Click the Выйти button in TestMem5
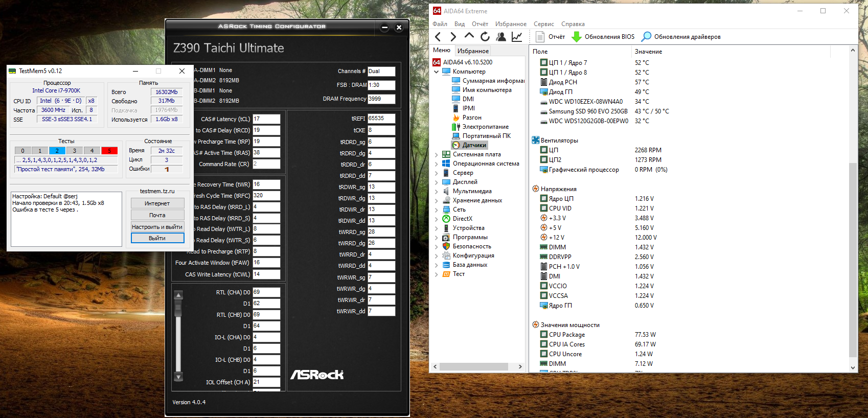 point(157,238)
